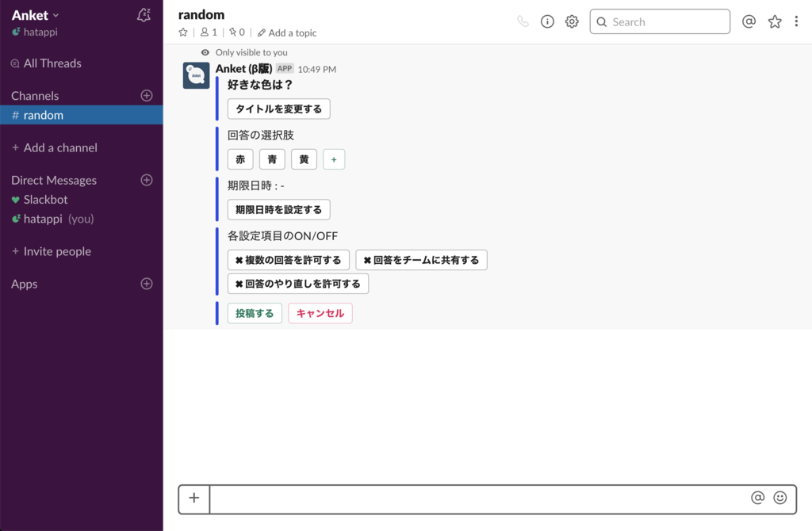812x531 pixels.
Task: Star the random channel below its name
Action: point(183,32)
